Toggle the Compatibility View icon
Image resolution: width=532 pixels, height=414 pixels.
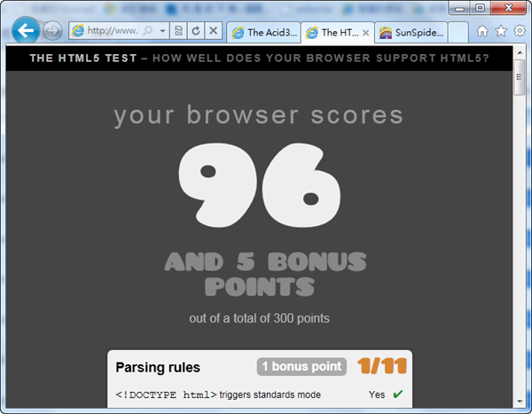tap(179, 31)
